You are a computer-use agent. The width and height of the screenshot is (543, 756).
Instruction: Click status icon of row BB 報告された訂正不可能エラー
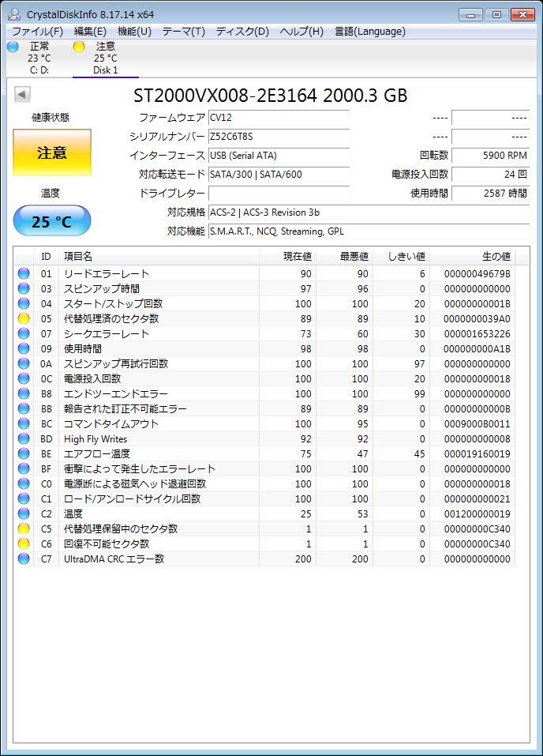[x=24, y=409]
